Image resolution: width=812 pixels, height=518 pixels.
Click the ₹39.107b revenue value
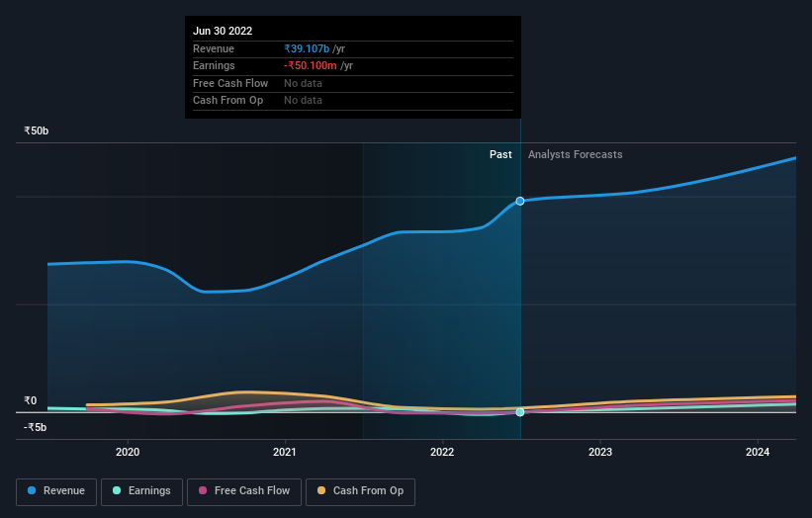coord(307,48)
